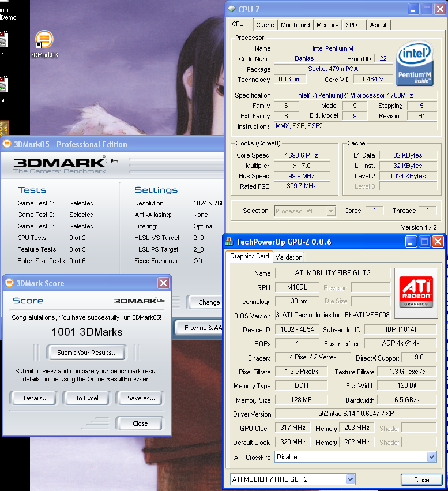448x491 pixels.
Task: Click the Bus Interface value AGP 4x @ 4x
Action: [401, 343]
